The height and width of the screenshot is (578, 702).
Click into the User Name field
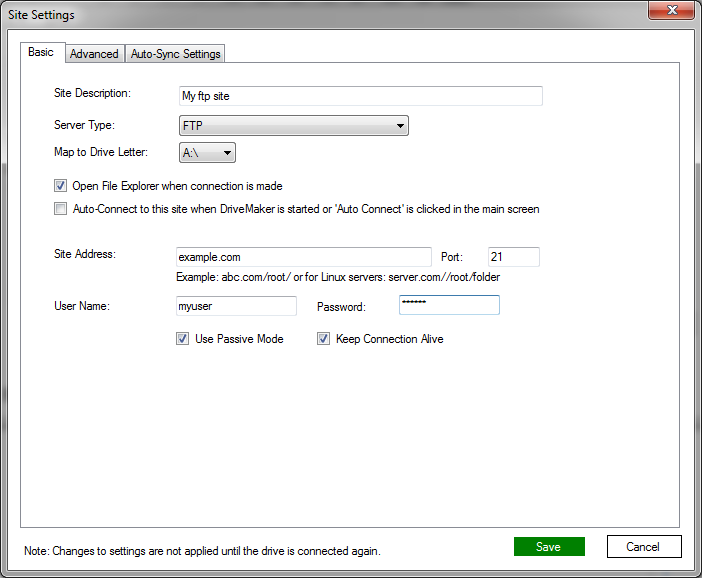(236, 306)
